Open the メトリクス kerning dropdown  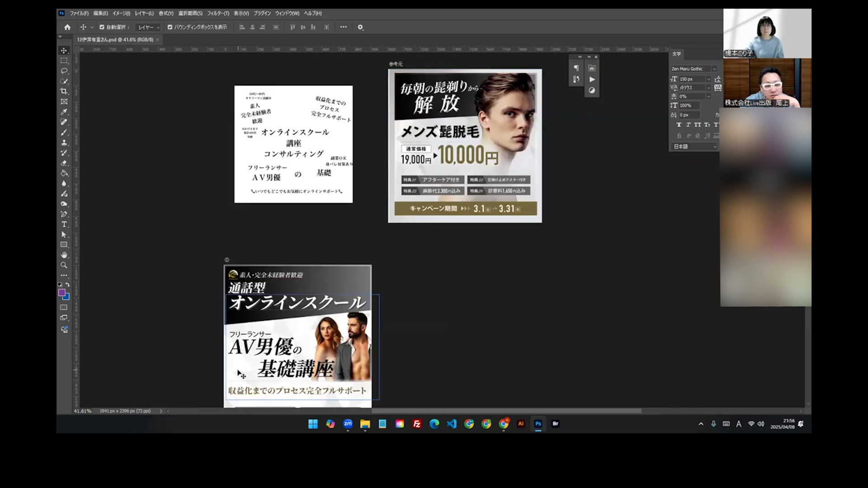708,88
